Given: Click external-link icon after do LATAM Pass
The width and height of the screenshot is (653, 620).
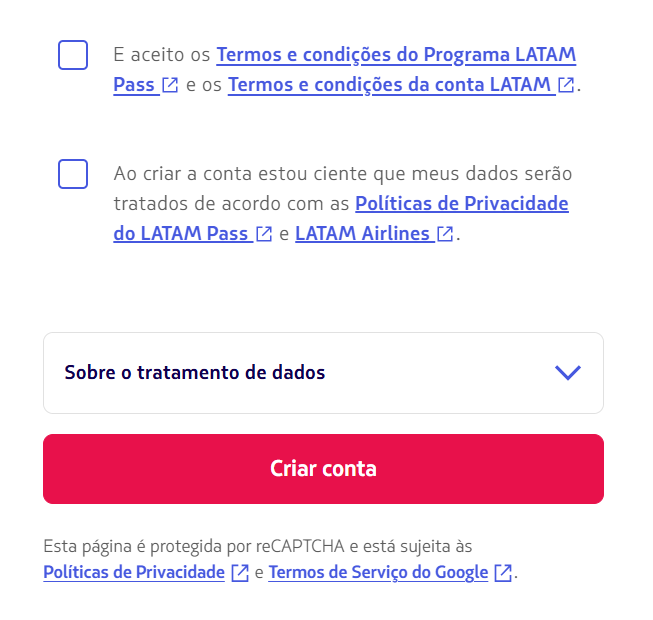Looking at the screenshot, I should pyautogui.click(x=264, y=235).
